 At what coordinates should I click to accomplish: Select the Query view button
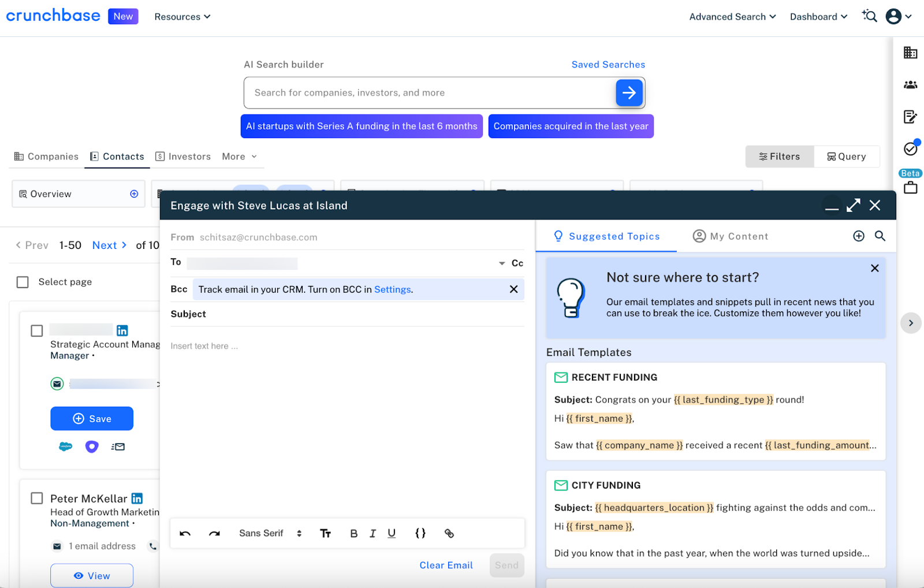(x=847, y=157)
